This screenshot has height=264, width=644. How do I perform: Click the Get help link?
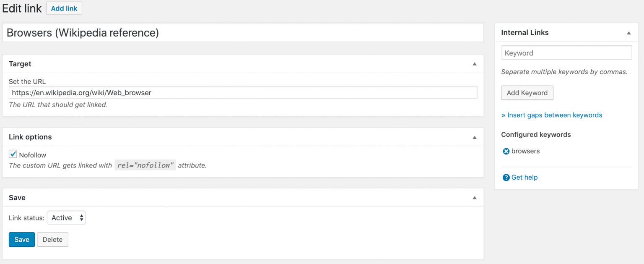coord(524,177)
